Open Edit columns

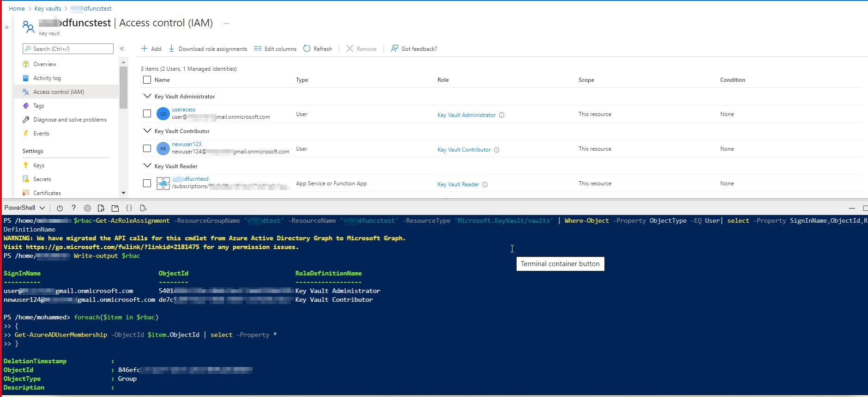point(275,49)
